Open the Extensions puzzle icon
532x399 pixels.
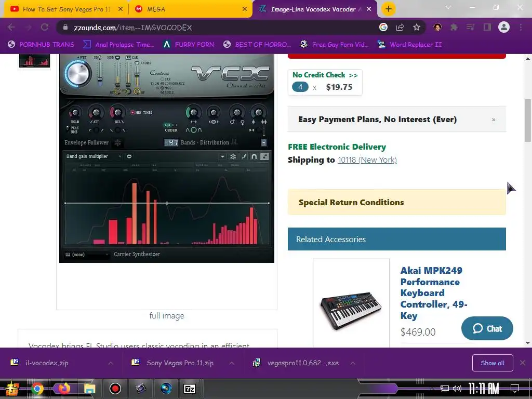click(454, 27)
